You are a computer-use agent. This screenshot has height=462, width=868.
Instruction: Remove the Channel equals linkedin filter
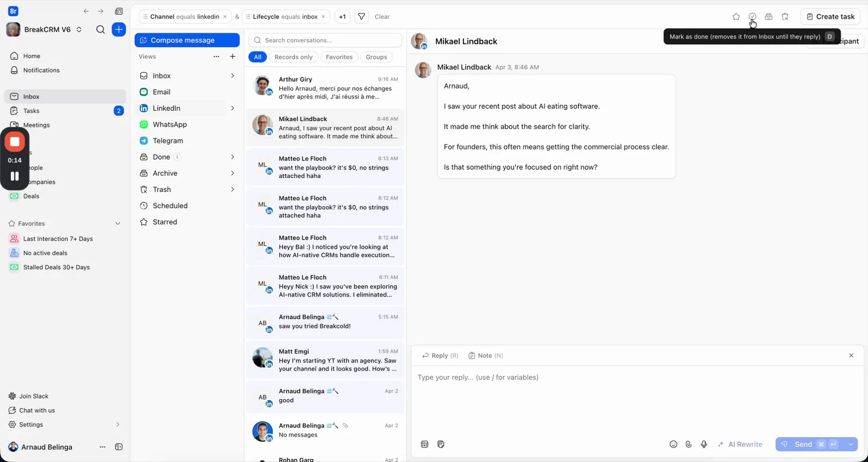click(225, 17)
